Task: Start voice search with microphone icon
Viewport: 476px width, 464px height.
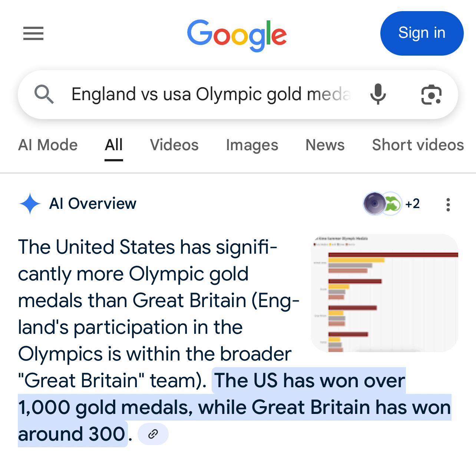Action: (378, 94)
